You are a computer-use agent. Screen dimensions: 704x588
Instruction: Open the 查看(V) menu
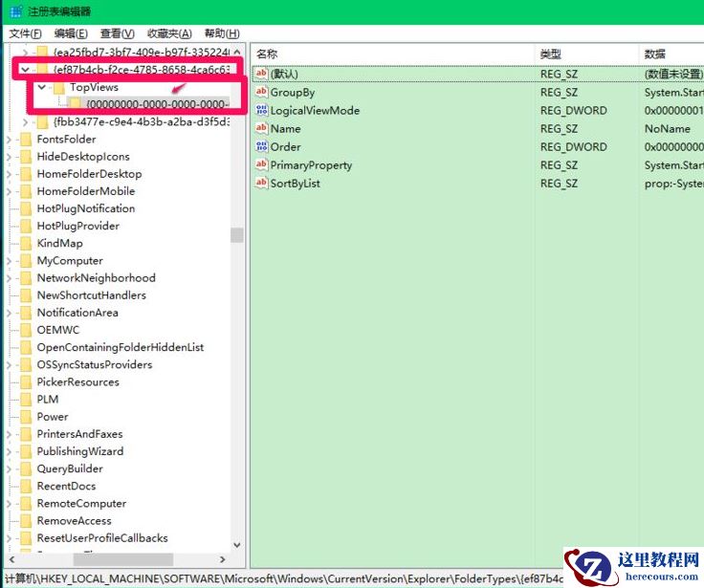pyautogui.click(x=118, y=33)
